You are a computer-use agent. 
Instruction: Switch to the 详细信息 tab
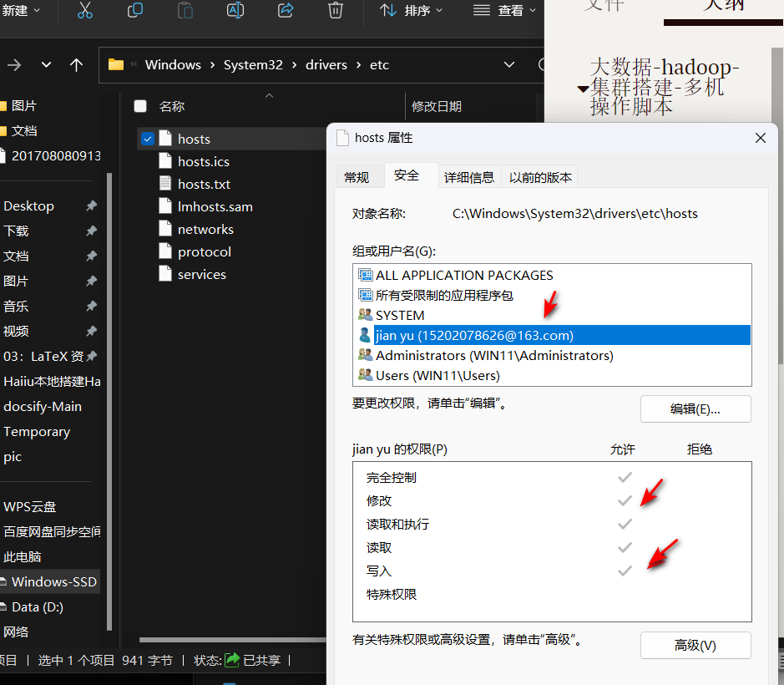tap(468, 177)
